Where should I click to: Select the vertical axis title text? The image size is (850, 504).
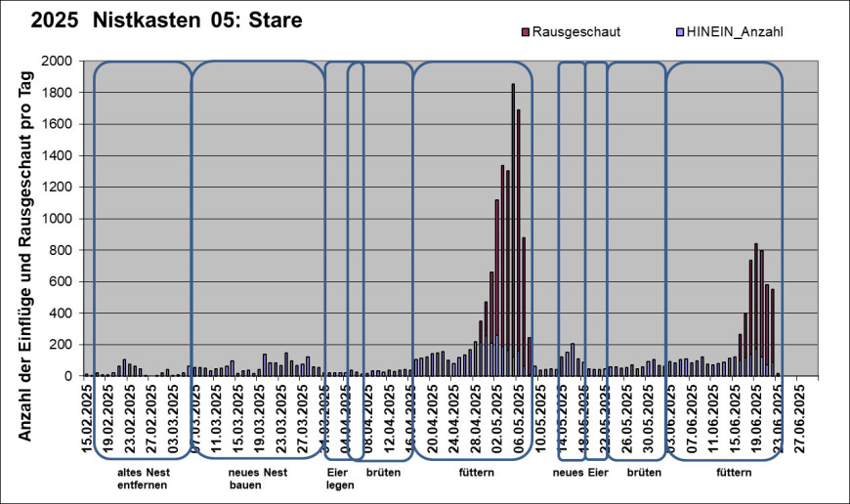[x=25, y=244]
